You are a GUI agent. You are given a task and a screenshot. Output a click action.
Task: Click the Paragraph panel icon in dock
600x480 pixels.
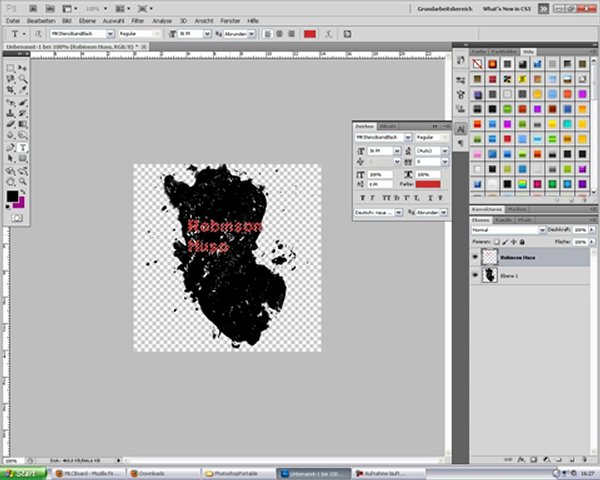[x=460, y=143]
